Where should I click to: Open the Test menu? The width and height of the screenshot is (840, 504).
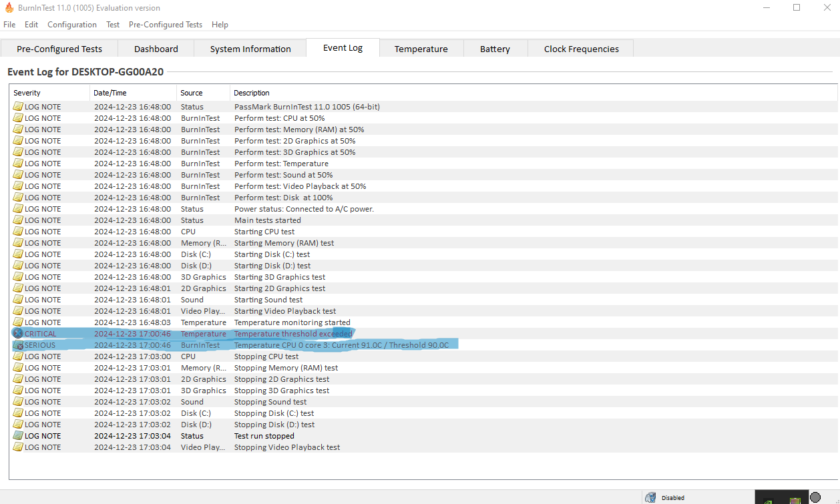(x=113, y=25)
